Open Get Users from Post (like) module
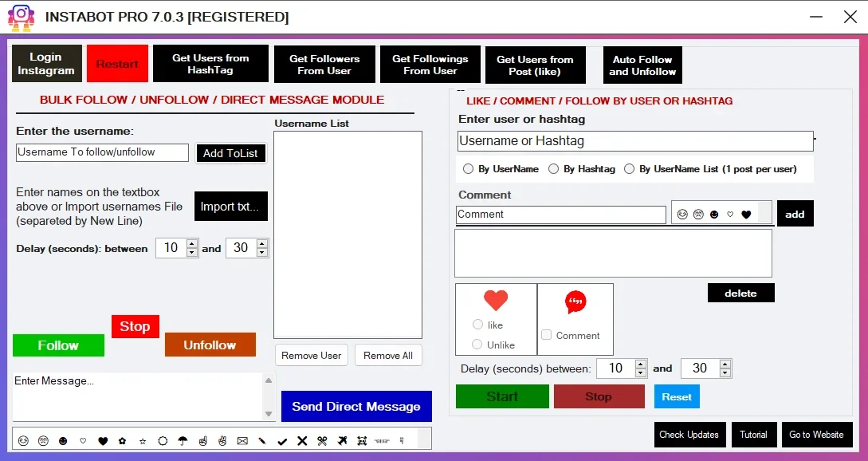The image size is (868, 461). [536, 65]
